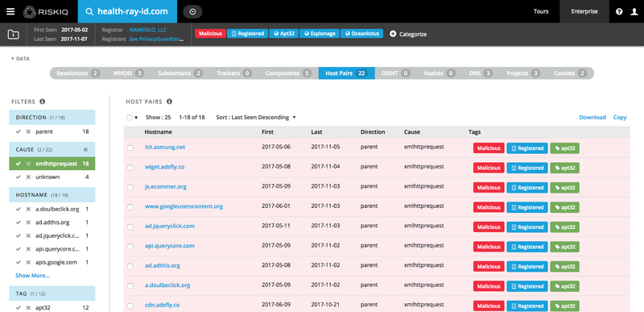
Task: Download the host pairs list
Action: [592, 117]
